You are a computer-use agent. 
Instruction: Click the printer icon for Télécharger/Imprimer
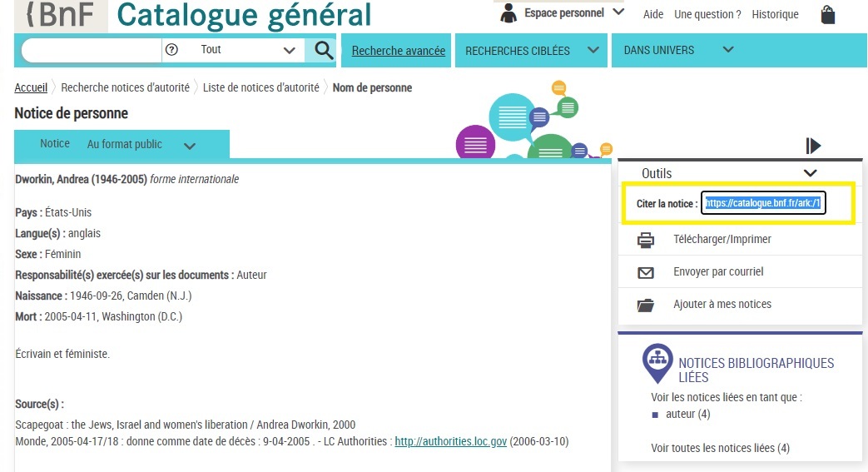(x=646, y=240)
